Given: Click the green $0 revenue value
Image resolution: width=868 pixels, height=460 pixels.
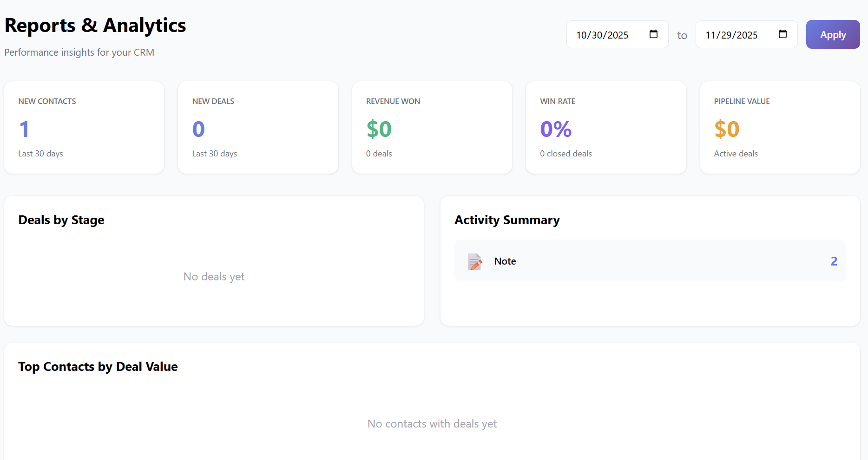Looking at the screenshot, I should [x=379, y=129].
